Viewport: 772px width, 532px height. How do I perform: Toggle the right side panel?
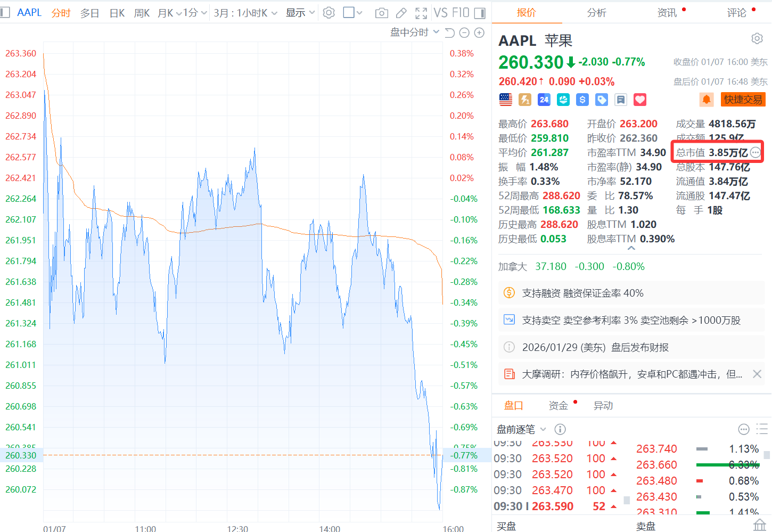(480, 13)
